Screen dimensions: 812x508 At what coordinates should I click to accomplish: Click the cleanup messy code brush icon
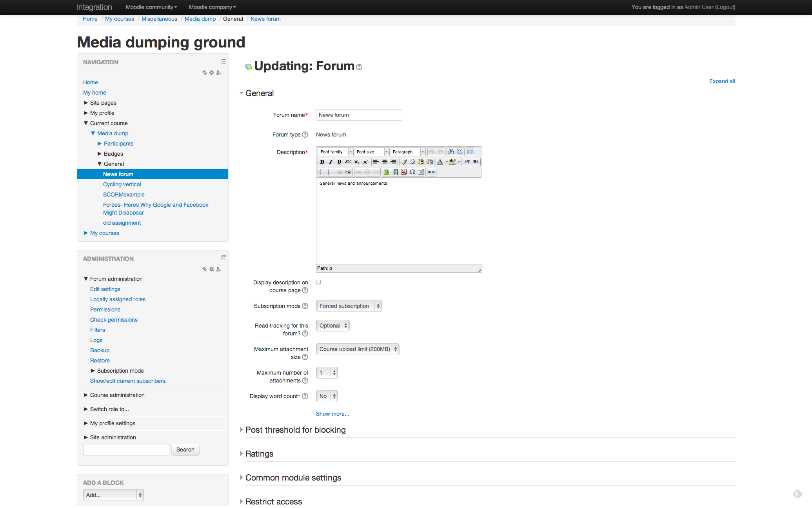pos(404,162)
